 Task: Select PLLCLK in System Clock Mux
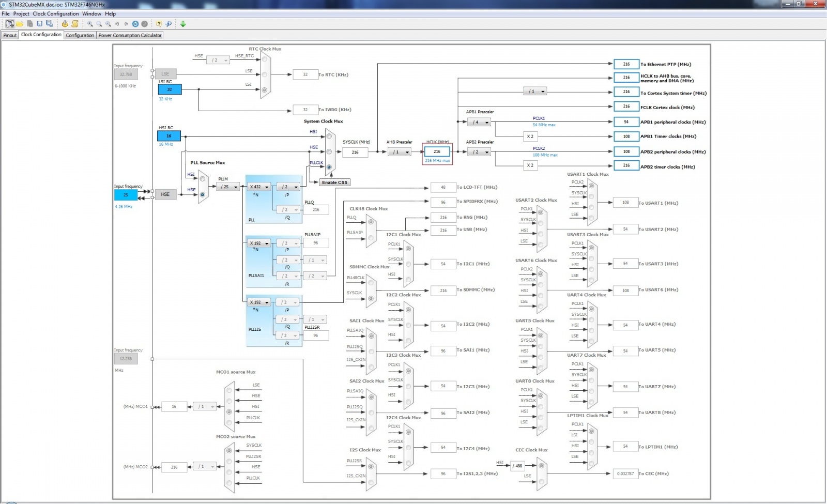329,167
